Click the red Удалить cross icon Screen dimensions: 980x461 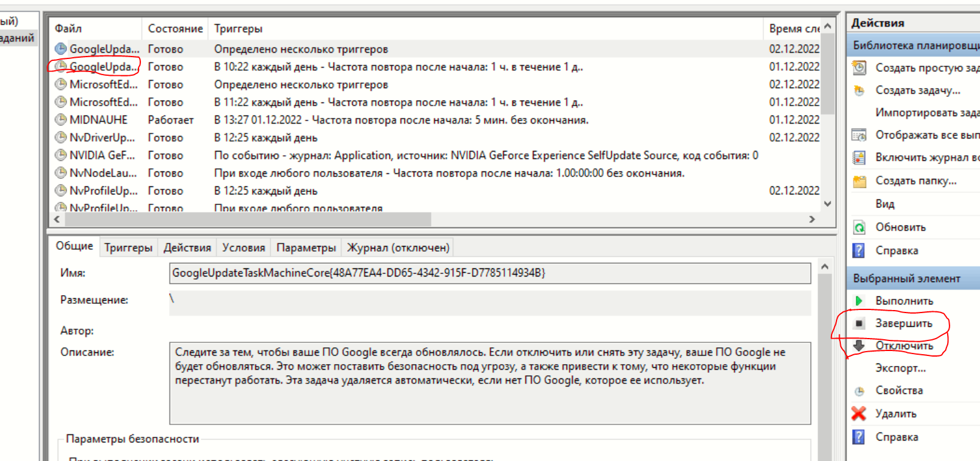tap(859, 413)
